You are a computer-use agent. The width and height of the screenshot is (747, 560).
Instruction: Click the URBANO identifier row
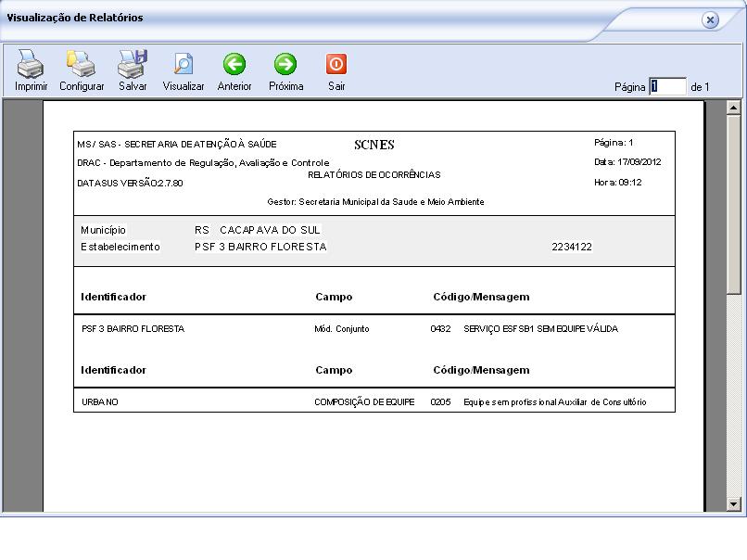click(100, 401)
